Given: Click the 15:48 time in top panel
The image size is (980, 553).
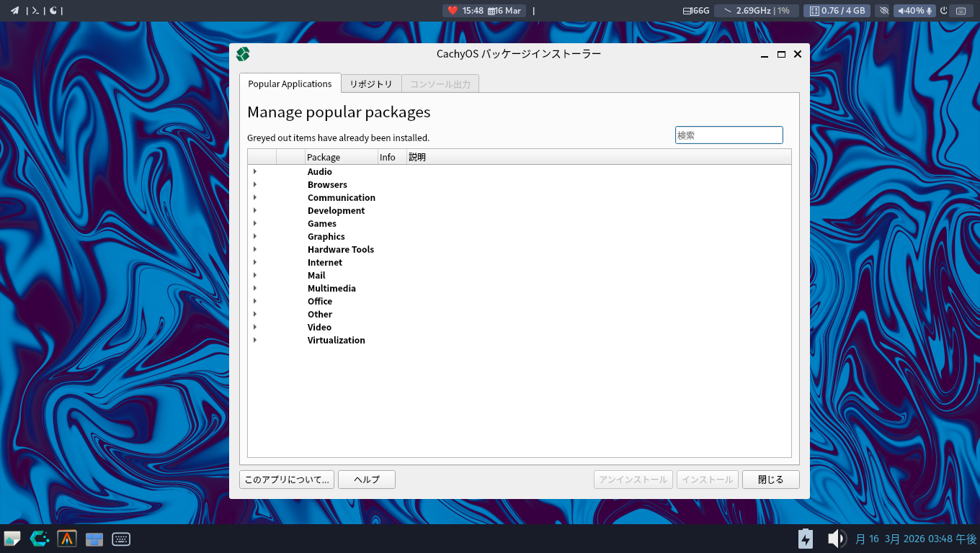Looking at the screenshot, I should (473, 11).
